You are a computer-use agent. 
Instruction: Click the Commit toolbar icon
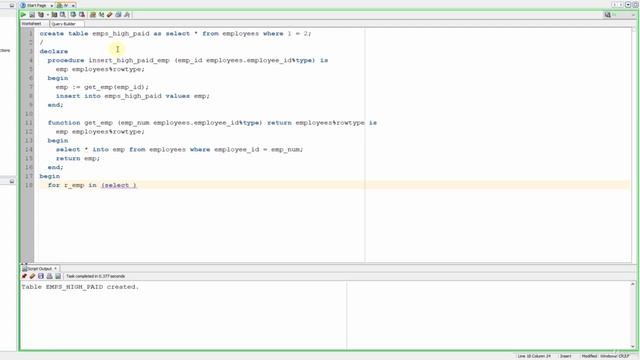pos(73,15)
